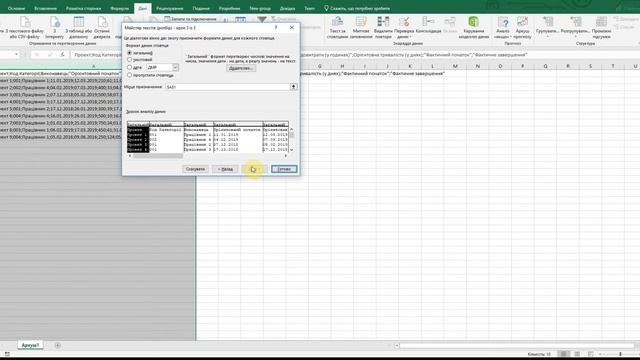Click the Subtotal icon in ribbon
This screenshot has width=640, height=360.
(x=601, y=27)
